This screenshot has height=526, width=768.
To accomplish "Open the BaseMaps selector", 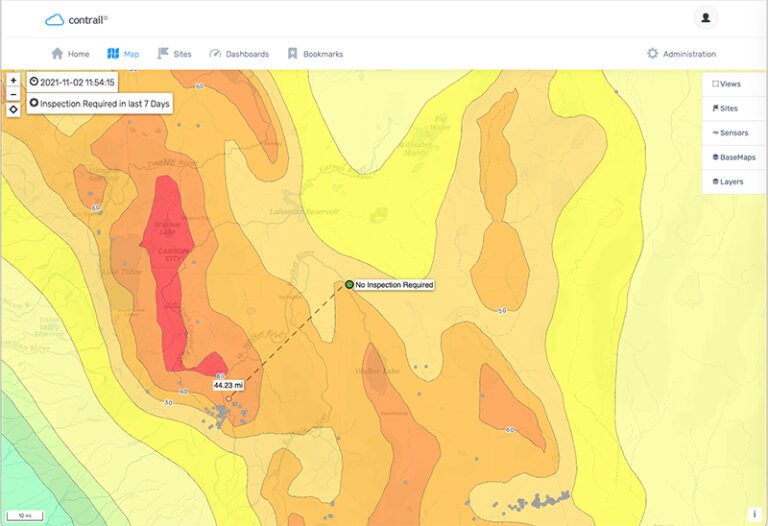I will coord(732,157).
